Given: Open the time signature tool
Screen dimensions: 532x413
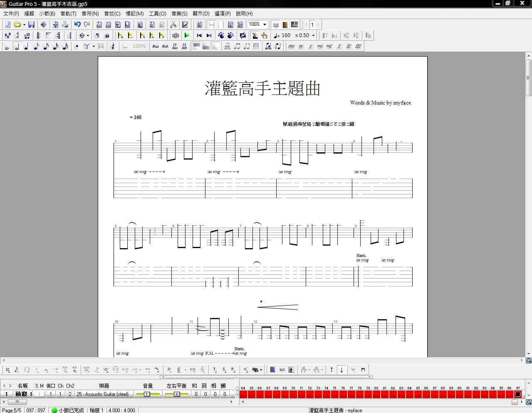Looking at the screenshot, I should [x=17, y=35].
